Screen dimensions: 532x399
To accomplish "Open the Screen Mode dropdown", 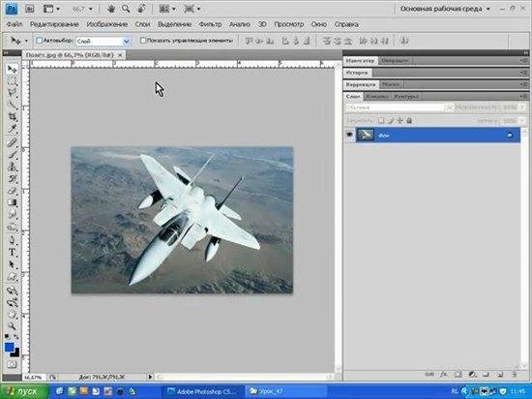I will [x=192, y=9].
